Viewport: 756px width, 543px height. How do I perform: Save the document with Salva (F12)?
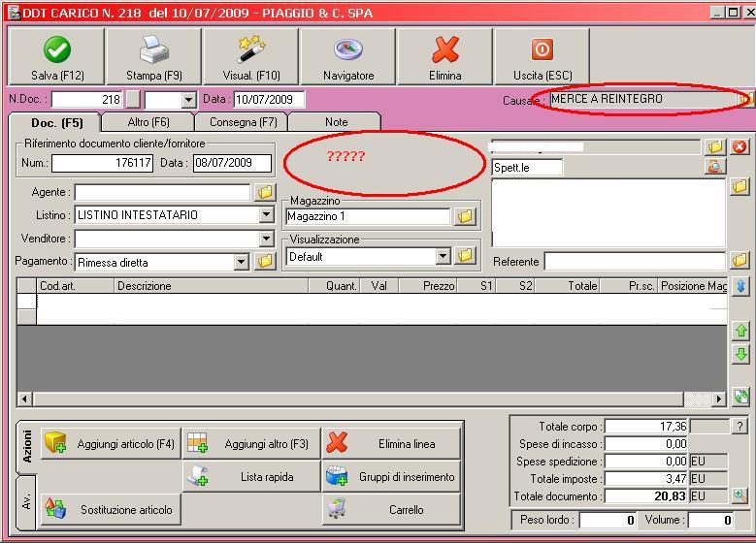pos(56,56)
